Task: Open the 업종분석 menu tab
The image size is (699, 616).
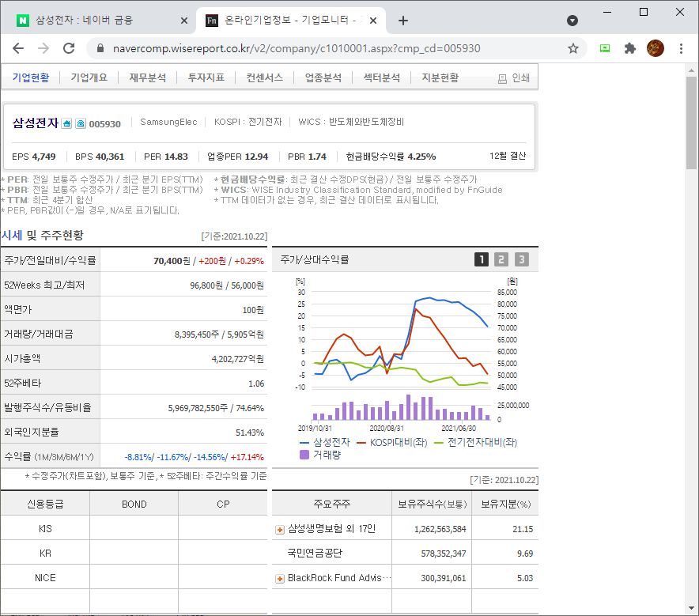Action: [x=323, y=77]
